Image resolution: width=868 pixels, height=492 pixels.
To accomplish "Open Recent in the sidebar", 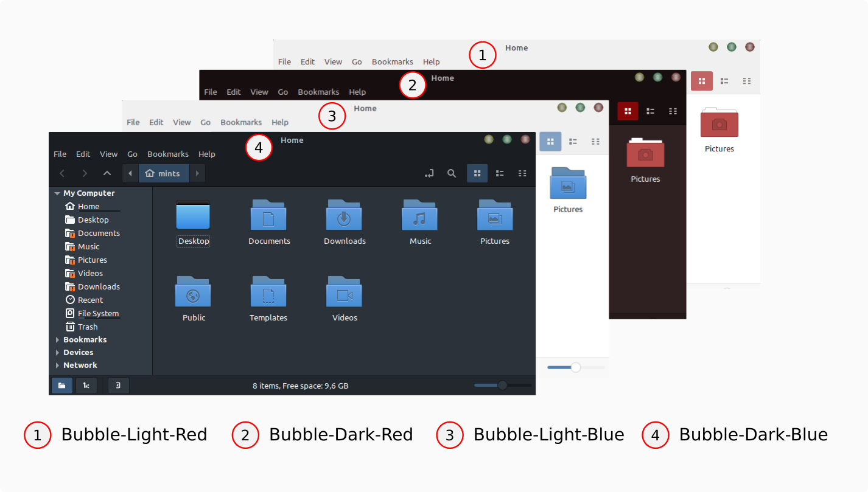I will tap(84, 300).
